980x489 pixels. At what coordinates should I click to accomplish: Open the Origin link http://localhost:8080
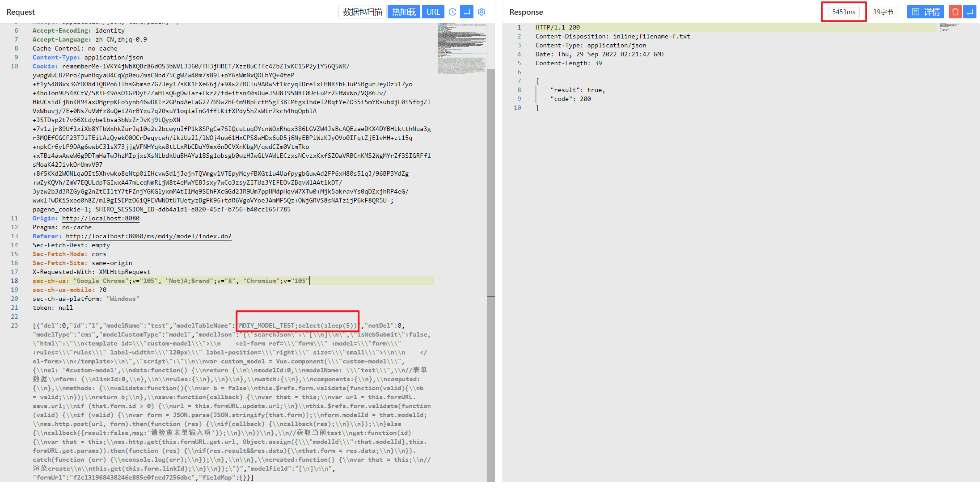pyautogui.click(x=101, y=218)
